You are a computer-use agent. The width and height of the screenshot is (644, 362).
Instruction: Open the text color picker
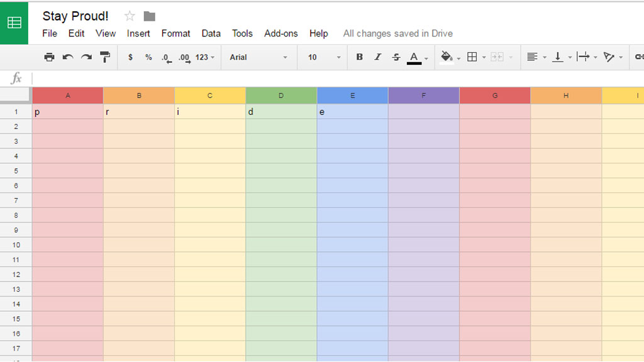tap(414, 57)
